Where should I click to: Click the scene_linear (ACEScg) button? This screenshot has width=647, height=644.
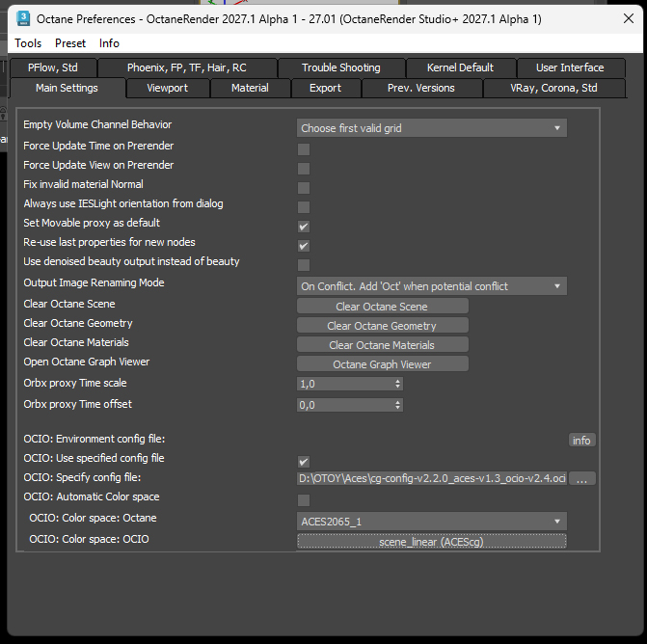coord(432,541)
